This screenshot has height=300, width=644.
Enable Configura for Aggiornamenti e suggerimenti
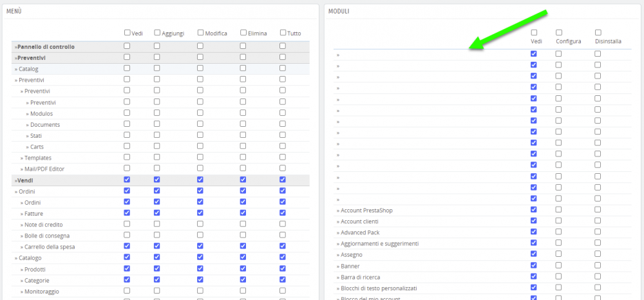pos(558,243)
